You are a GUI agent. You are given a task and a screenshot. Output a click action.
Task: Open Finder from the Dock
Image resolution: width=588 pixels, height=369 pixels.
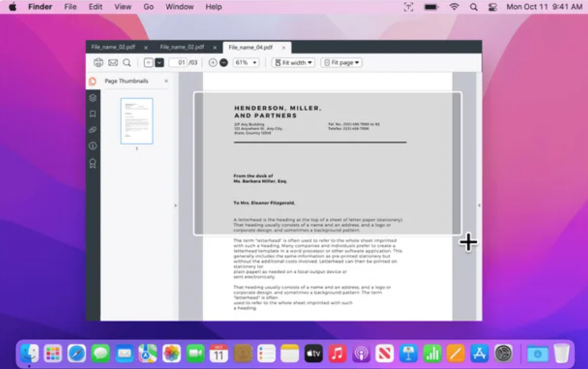pos(29,354)
